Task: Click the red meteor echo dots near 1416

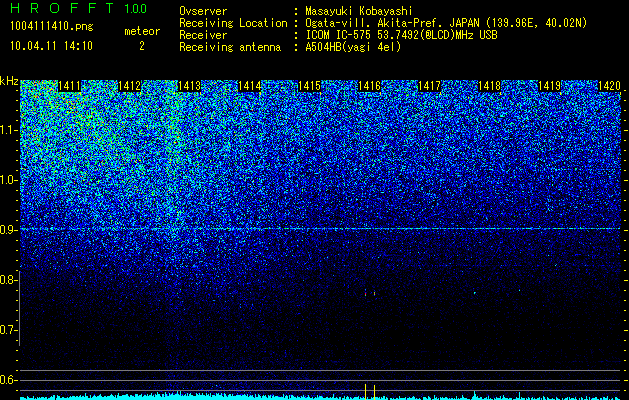Action: 370,293
